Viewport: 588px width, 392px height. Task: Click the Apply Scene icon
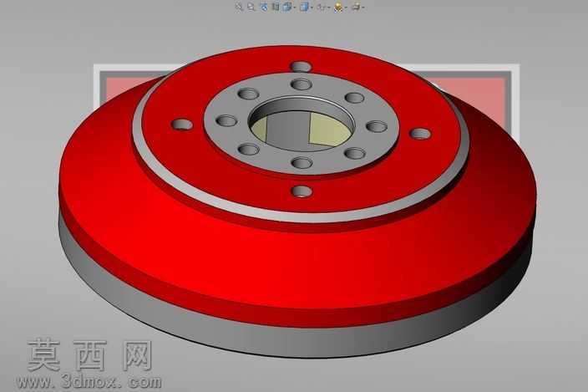(x=357, y=7)
